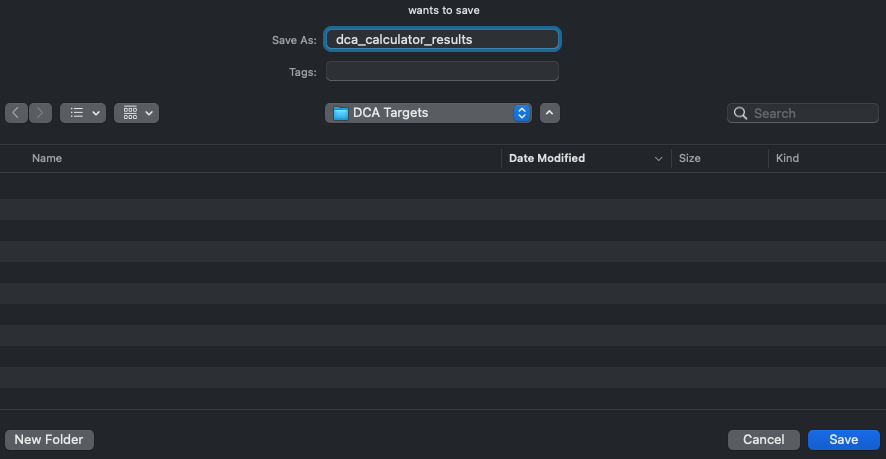Click the magnifying glass search icon
Screen dimensions: 886x459
click(x=741, y=113)
